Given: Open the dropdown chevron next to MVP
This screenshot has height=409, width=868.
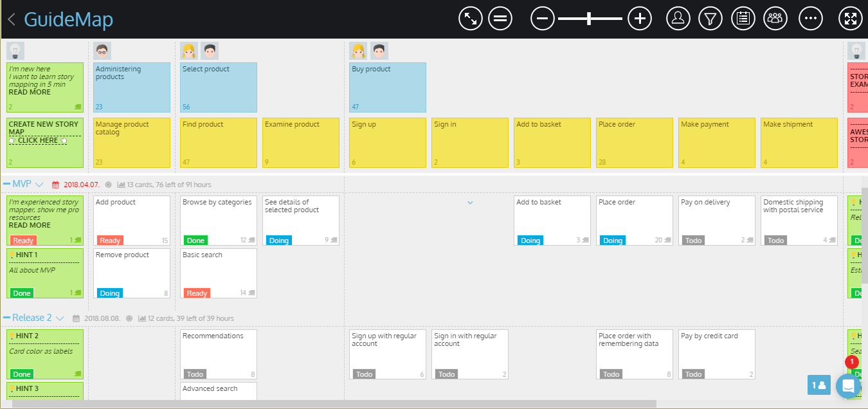Looking at the screenshot, I should pos(39,185).
